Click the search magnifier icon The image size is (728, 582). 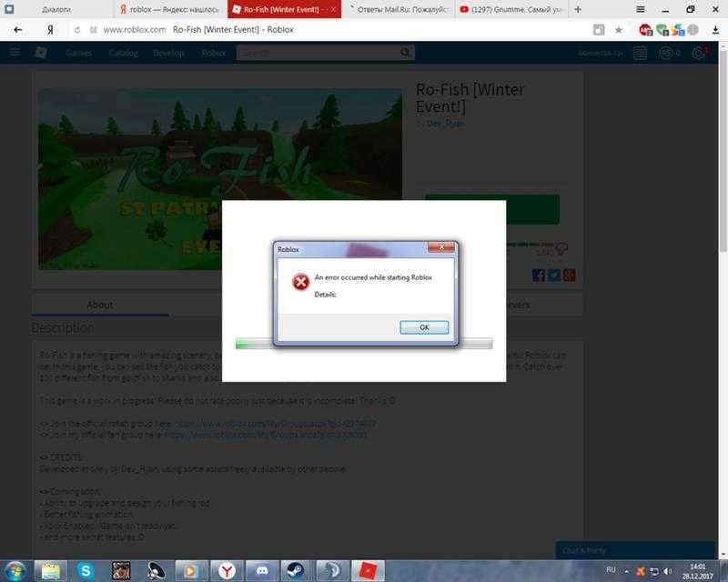tap(406, 53)
